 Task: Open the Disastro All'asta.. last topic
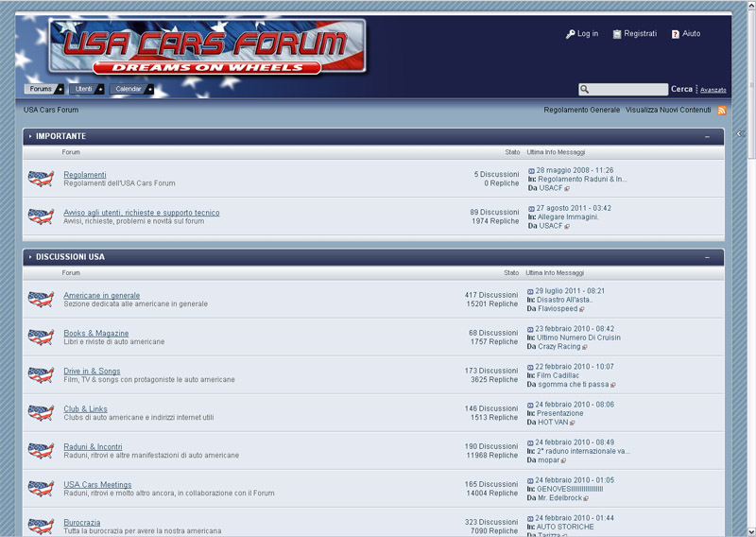pyautogui.click(x=565, y=300)
